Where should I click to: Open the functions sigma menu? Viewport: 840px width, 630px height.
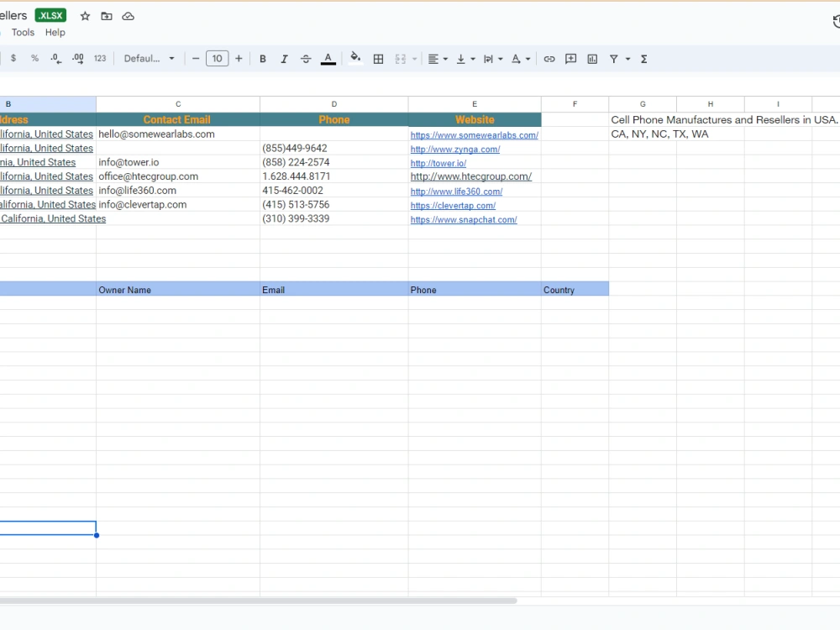[x=644, y=59]
